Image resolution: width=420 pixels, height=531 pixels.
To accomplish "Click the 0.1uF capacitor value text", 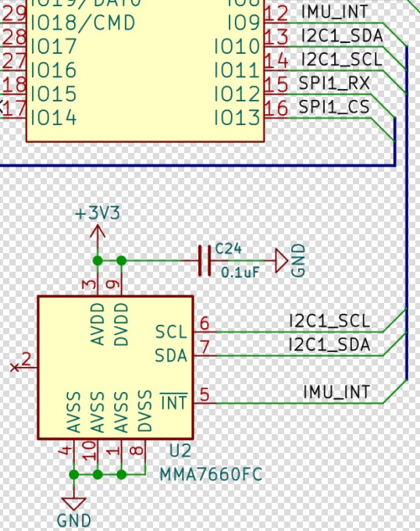I will point(240,273).
